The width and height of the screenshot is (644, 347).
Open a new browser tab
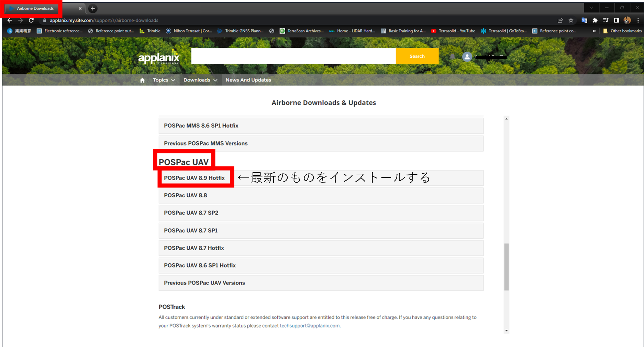point(93,9)
